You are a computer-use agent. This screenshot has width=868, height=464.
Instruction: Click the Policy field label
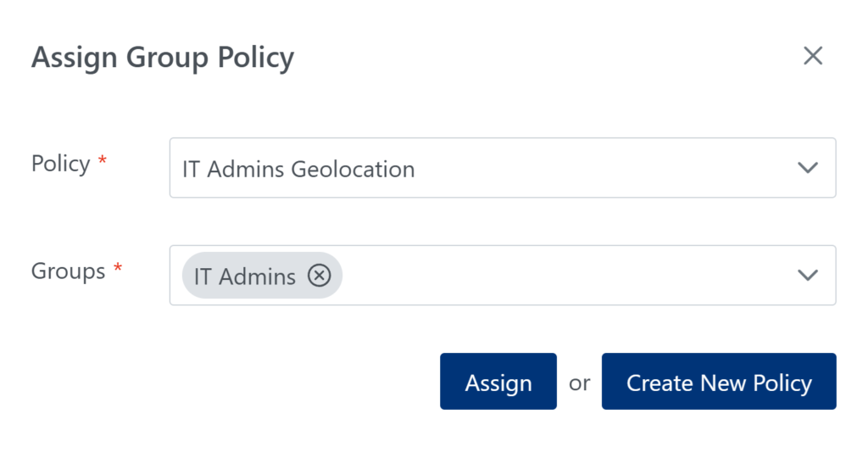(x=60, y=164)
